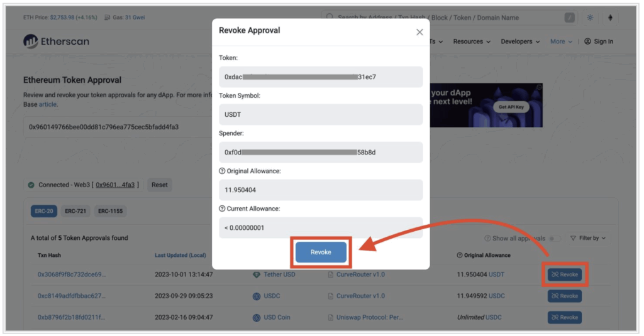Open the Uniswap Protocol: Per... spender link
This screenshot has width=644, height=336.
370,317
